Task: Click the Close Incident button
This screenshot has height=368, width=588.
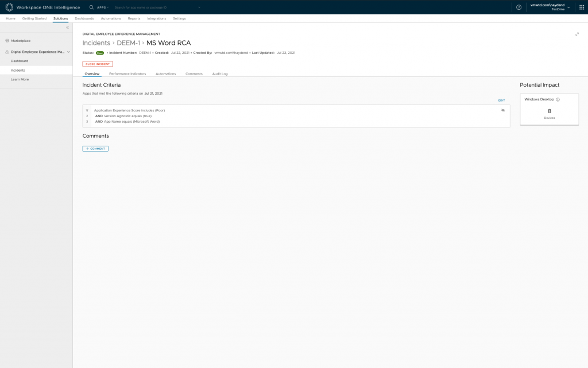Action: click(x=98, y=64)
